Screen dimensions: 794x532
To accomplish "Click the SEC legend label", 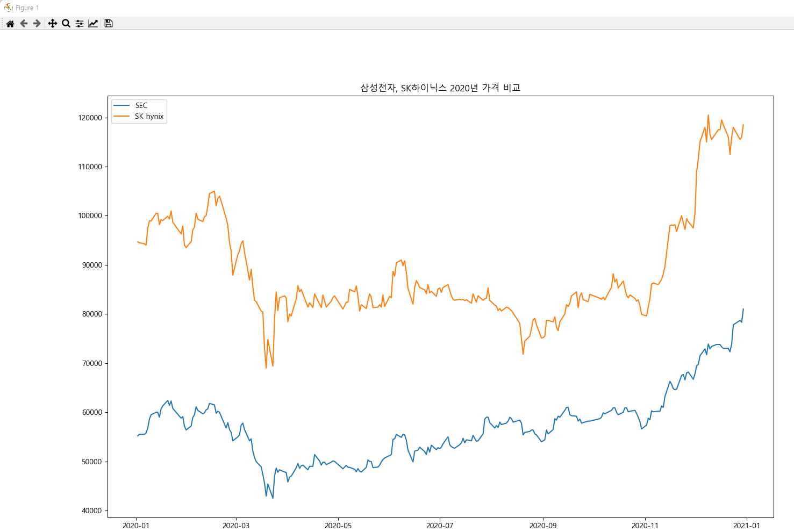I will click(141, 105).
